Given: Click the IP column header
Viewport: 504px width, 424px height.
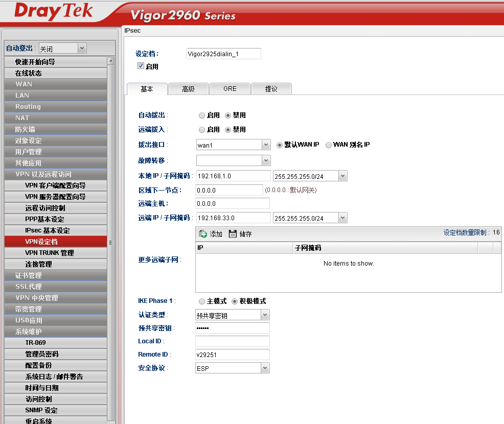Looking at the screenshot, I should click(244, 248).
